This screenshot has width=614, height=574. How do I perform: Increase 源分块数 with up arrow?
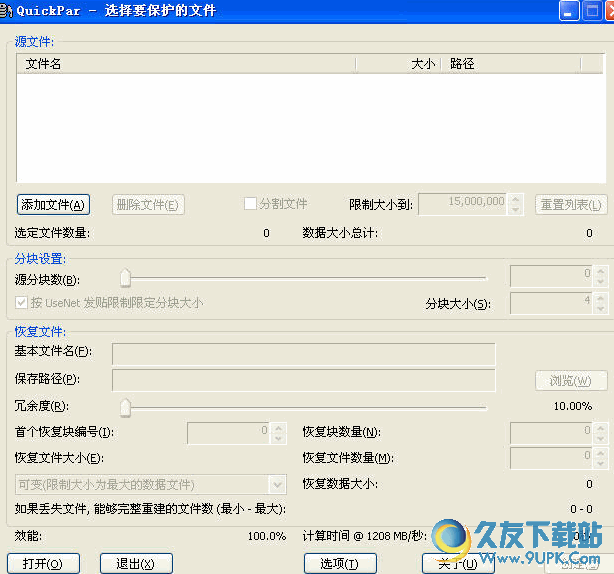[x=601, y=271]
